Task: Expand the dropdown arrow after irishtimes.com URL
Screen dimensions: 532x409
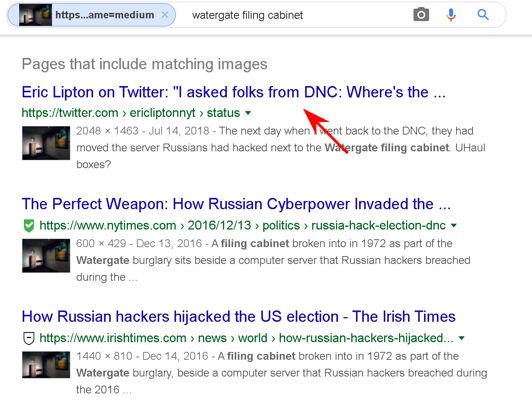Action: coord(462,338)
